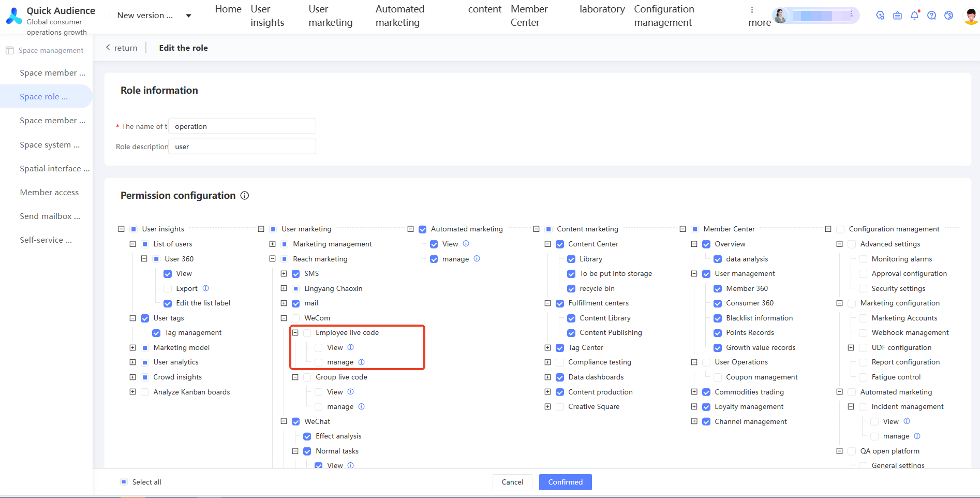Go to Member Center in top menu
Viewport: 980px width, 498px height.
point(529,16)
